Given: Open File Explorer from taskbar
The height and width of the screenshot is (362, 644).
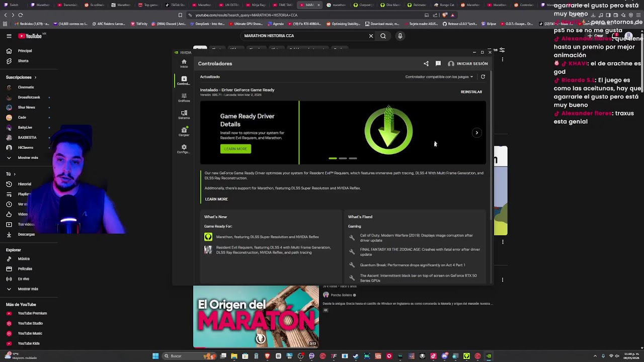Looking at the screenshot, I should 234,356.
